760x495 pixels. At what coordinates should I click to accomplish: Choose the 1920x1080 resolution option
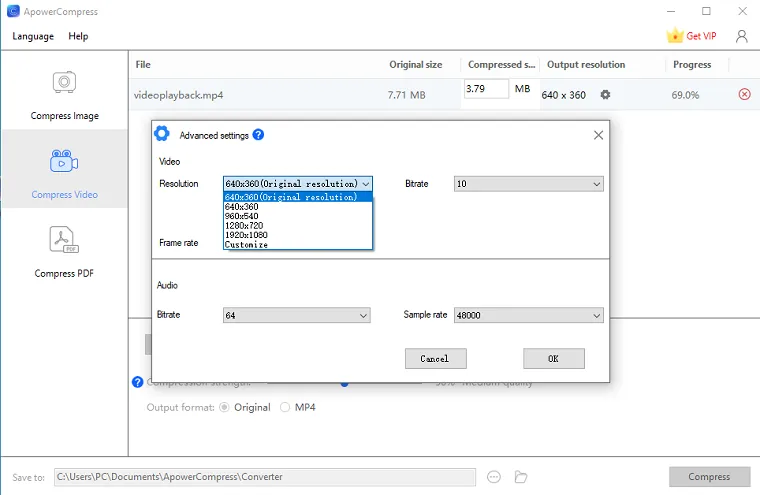[x=298, y=235]
